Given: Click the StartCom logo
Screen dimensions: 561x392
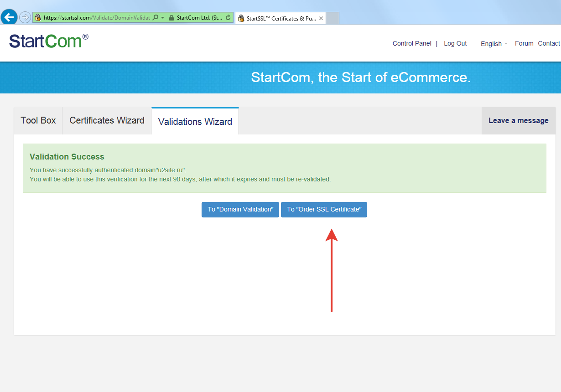Looking at the screenshot, I should pyautogui.click(x=49, y=41).
